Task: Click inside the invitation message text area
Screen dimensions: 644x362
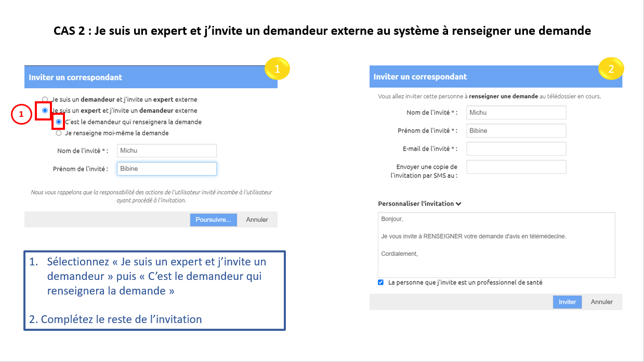Action: click(496, 245)
